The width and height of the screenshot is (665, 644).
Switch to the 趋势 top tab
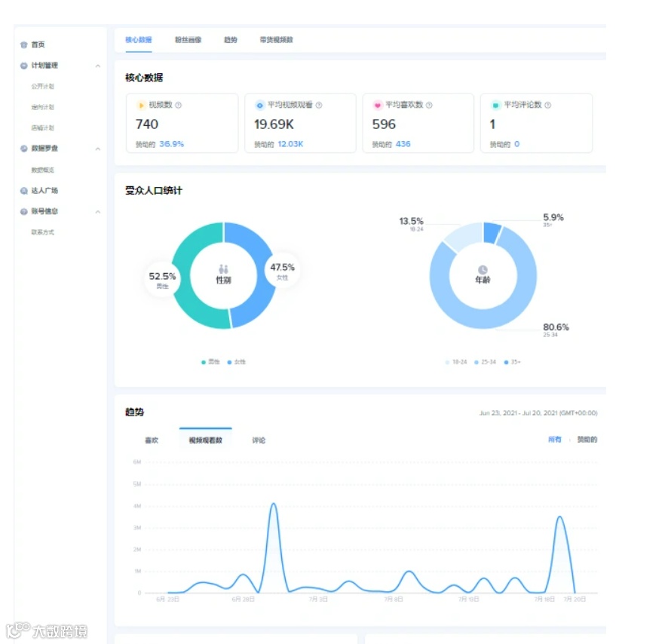[231, 40]
